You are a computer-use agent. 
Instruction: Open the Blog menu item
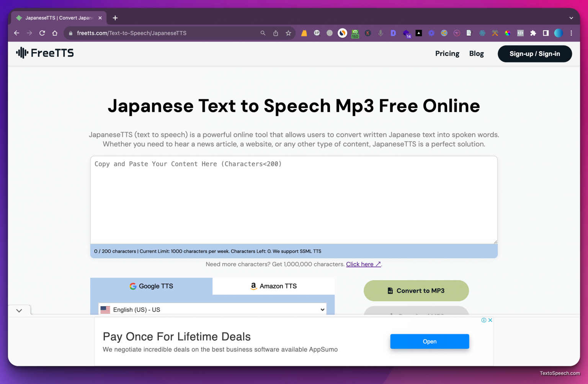coord(476,54)
